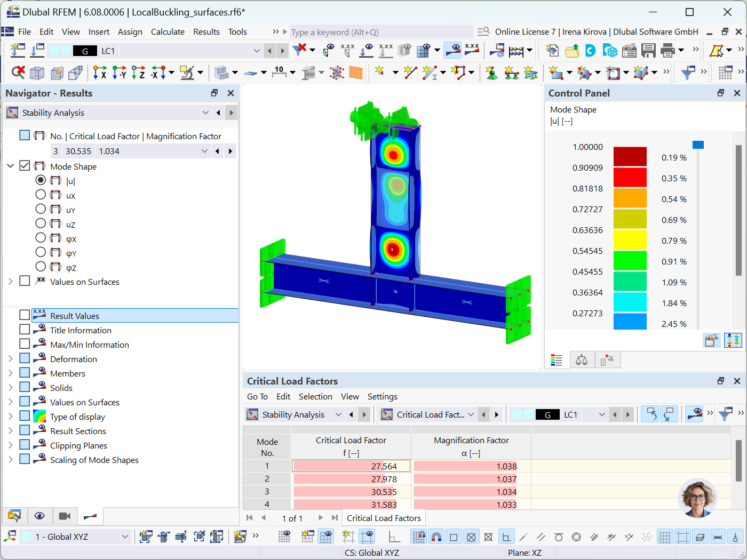Viewport: 747px width, 560px height.
Task: Uncheck the Mode Shape checkbox
Action: click(25, 165)
